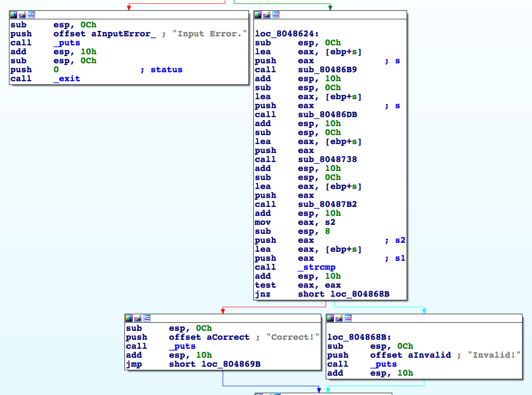Click the _strcmp function name
This screenshot has width=532, height=395.
pyautogui.click(x=316, y=267)
